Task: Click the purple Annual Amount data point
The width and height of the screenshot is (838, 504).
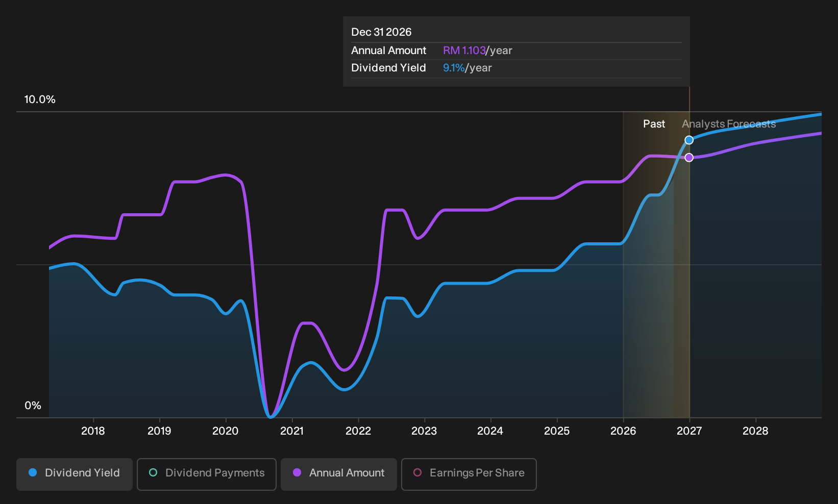Action: pyautogui.click(x=689, y=158)
